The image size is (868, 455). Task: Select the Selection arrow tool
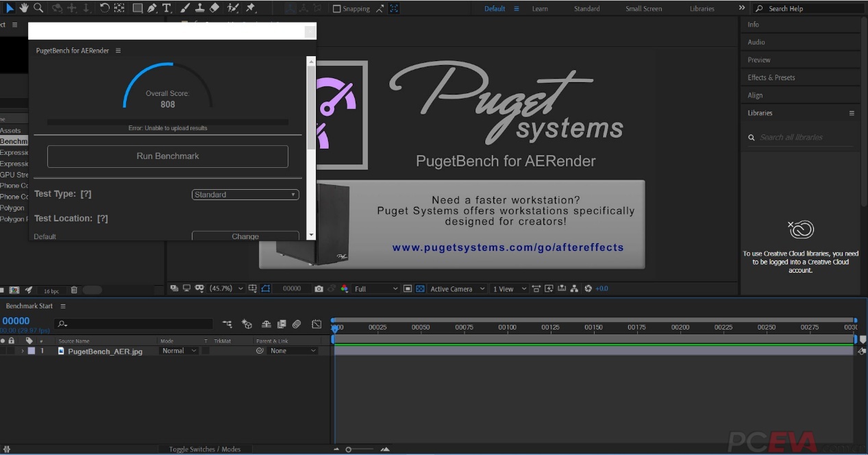coord(10,8)
